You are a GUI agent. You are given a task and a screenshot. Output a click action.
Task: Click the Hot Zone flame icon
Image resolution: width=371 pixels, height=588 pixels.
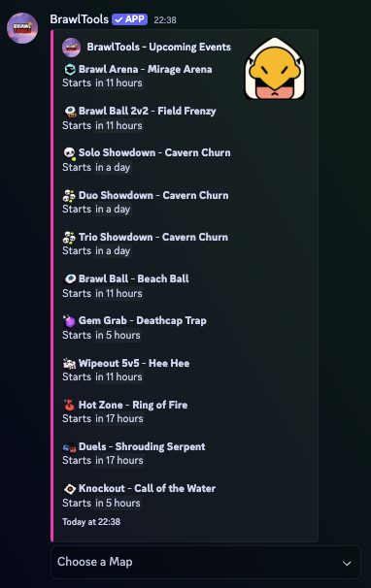70,405
